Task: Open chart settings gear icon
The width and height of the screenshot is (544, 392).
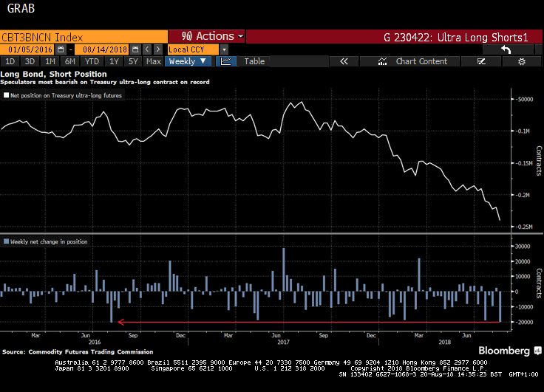Action: coord(521,61)
